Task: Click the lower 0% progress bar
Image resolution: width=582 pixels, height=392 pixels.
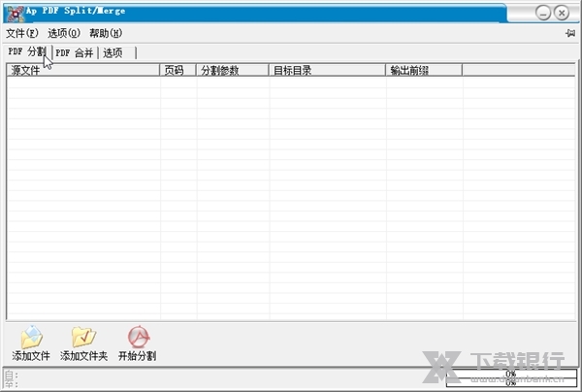Action: pos(511,382)
